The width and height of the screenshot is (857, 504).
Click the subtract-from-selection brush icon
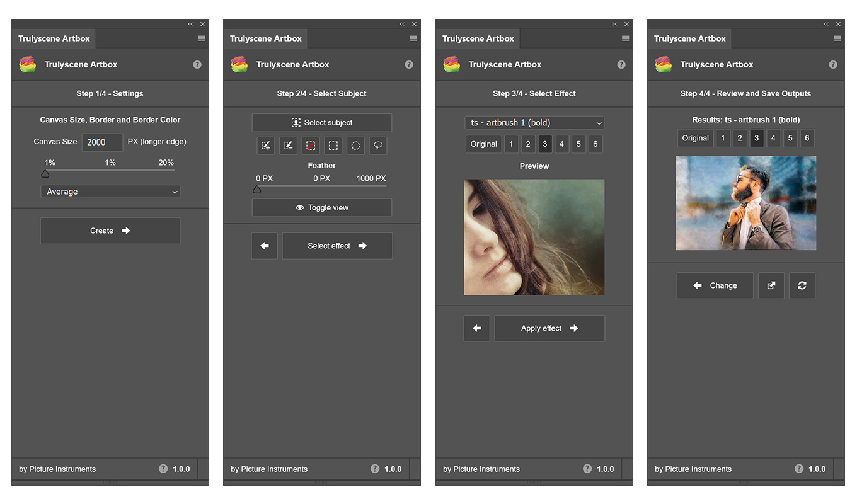click(x=289, y=146)
